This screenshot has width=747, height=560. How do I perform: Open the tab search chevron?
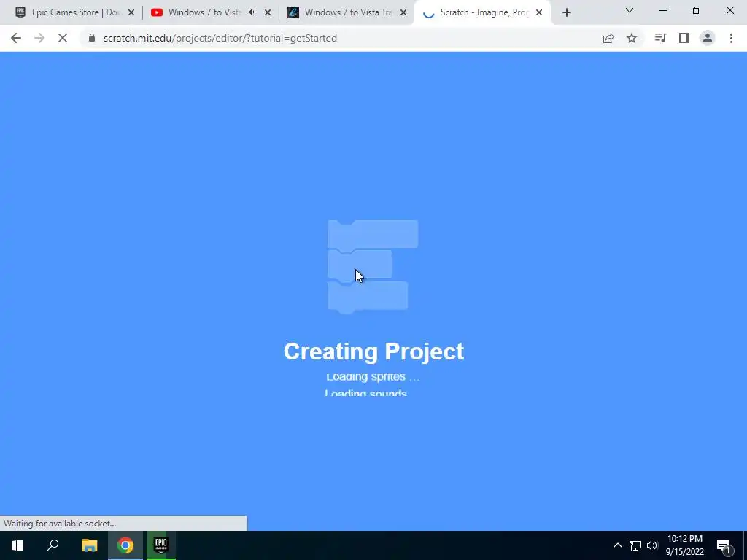click(x=630, y=10)
